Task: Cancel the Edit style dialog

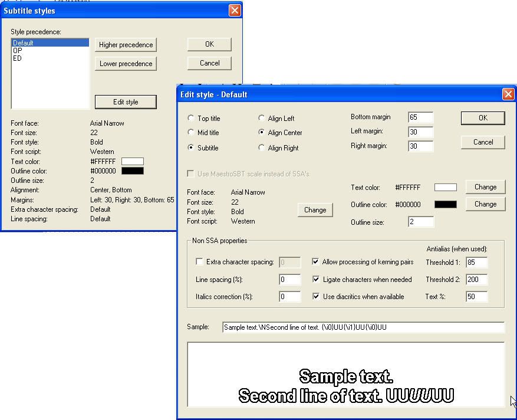Action: 483,142
